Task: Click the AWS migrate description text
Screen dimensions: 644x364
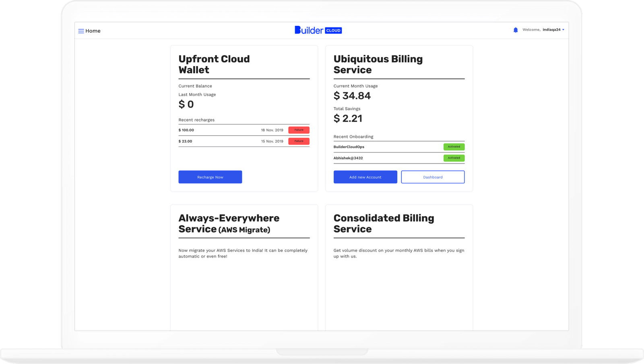Action: click(x=243, y=253)
